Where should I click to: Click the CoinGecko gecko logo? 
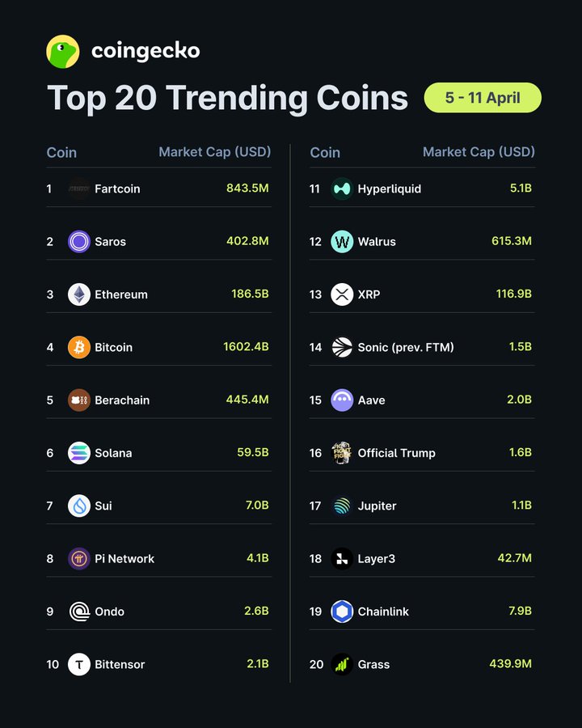(x=63, y=52)
